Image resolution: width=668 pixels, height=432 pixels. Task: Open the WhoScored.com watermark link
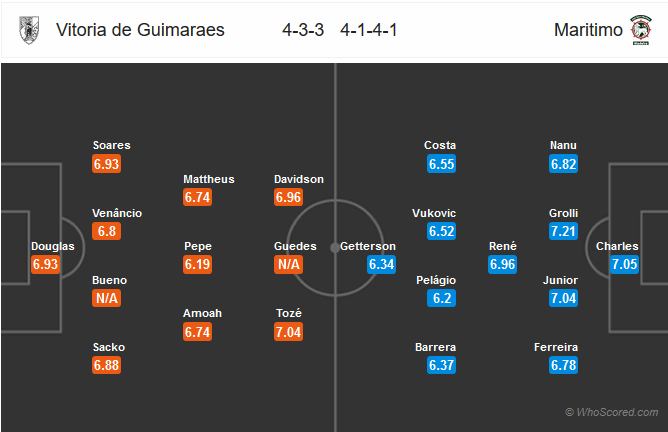[x=611, y=412]
